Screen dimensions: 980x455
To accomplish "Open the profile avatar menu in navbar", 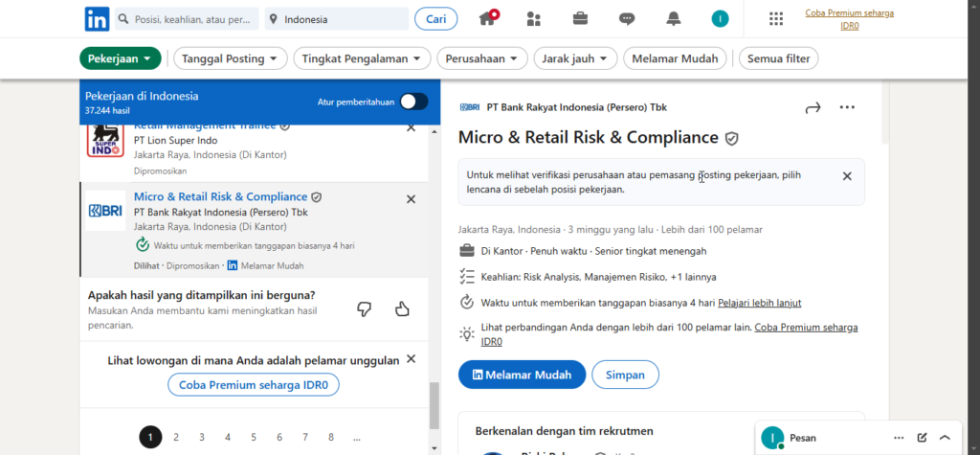I will [x=720, y=19].
